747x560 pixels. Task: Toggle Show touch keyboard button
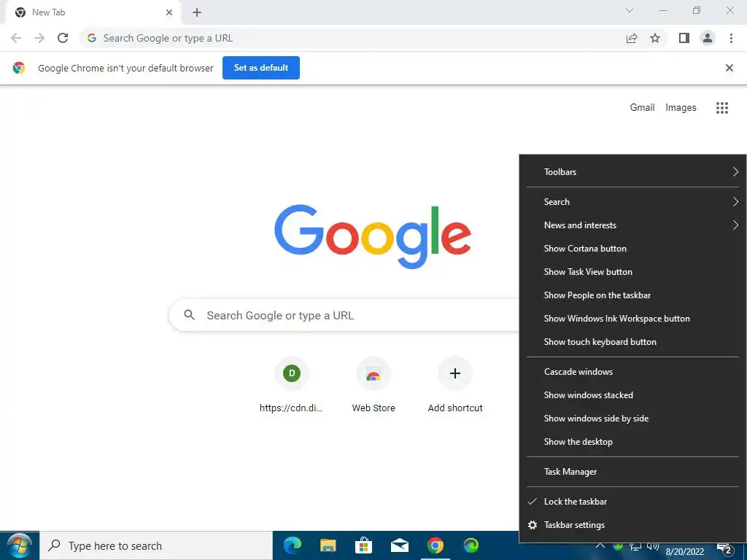[632, 342]
